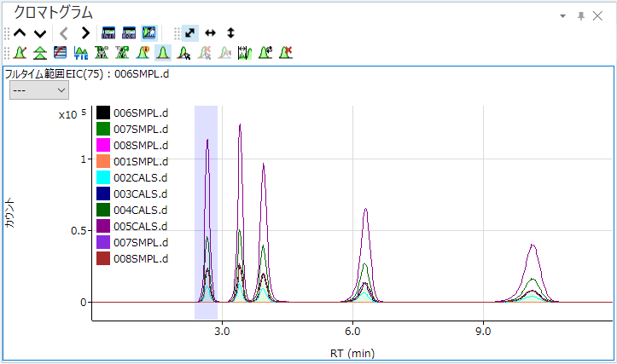
Task: Toggle the highlighted single green peak icon
Action: (163, 53)
